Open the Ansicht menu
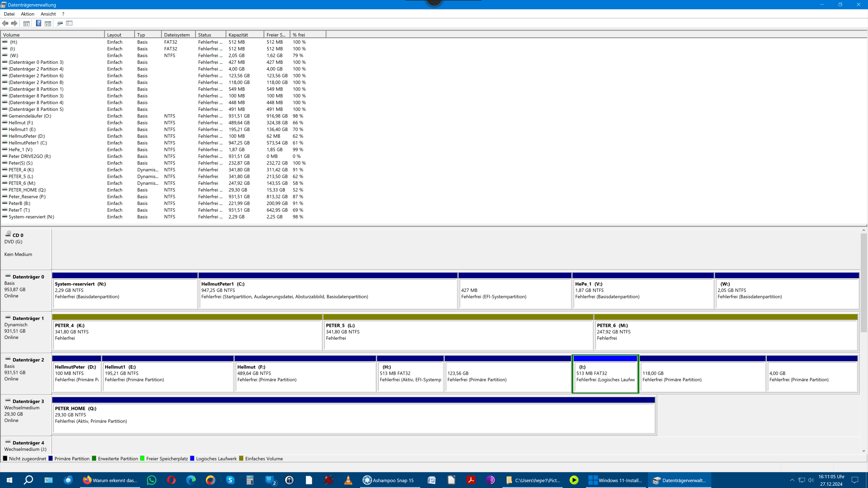The image size is (868, 488). pos(48,14)
